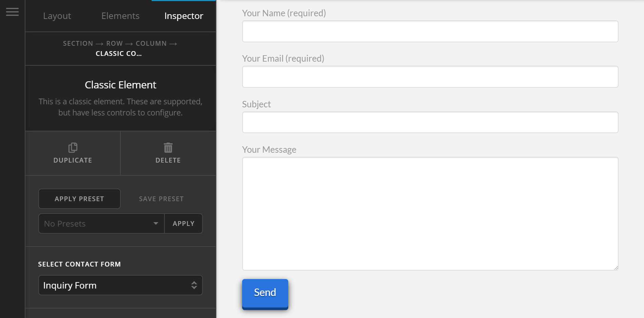Click the dropdown caret next to No Presets
644x318 pixels.
coord(156,224)
